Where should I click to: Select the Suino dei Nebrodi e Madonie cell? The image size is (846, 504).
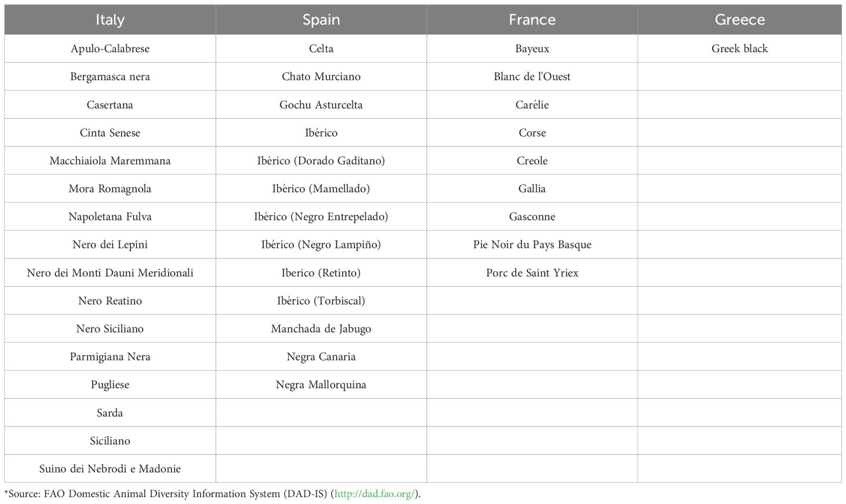pyautogui.click(x=110, y=469)
